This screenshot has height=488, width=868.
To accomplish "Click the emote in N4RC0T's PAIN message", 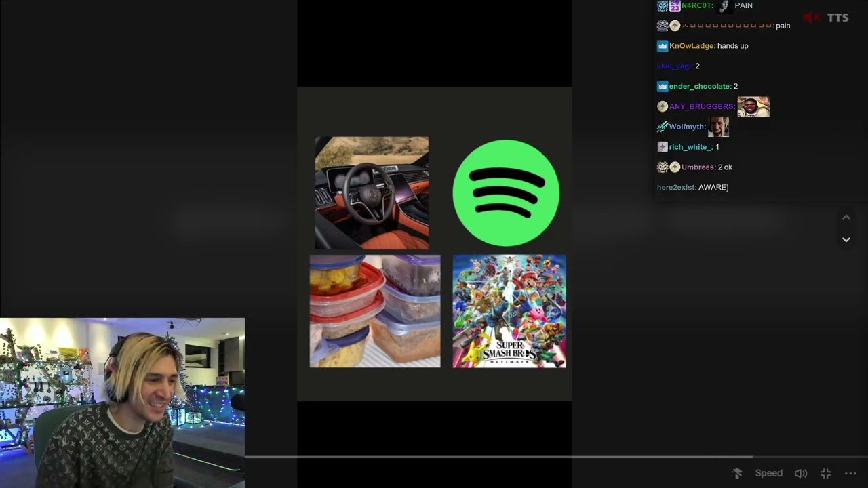I will click(724, 5).
